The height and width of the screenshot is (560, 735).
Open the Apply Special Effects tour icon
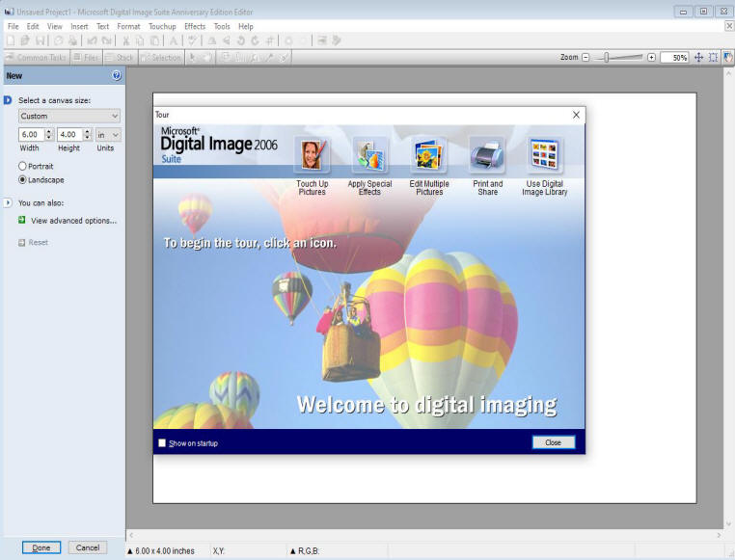click(x=369, y=155)
